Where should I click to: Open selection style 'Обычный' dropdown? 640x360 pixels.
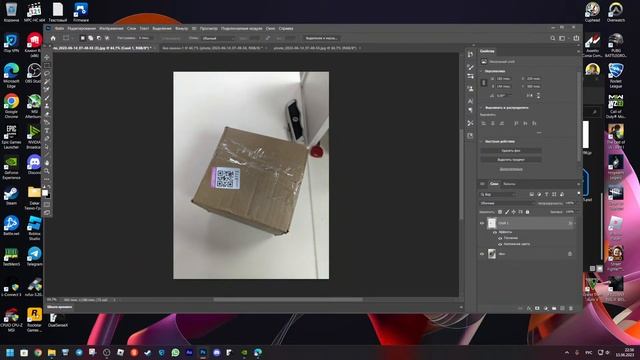pyautogui.click(x=219, y=38)
